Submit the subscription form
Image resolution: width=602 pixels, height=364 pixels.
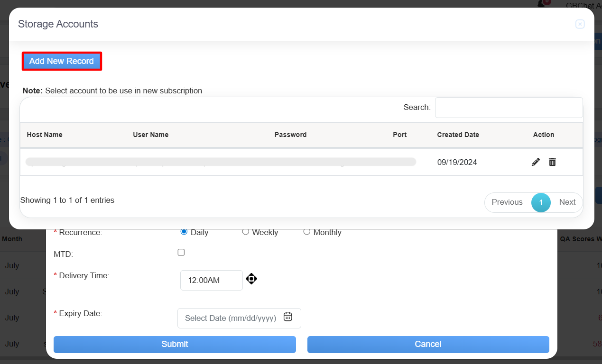point(175,345)
